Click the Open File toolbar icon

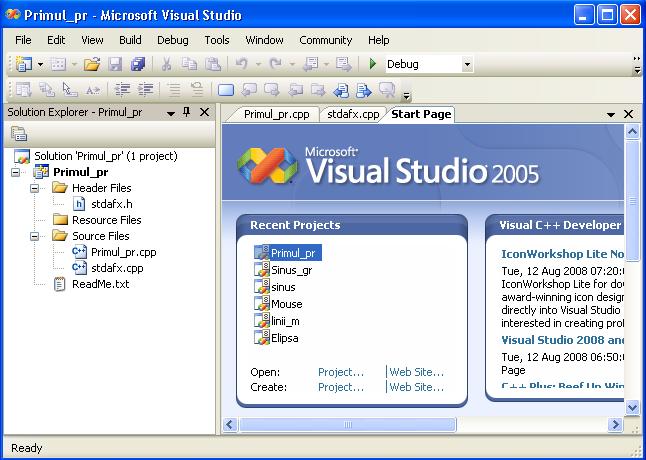pos(92,64)
